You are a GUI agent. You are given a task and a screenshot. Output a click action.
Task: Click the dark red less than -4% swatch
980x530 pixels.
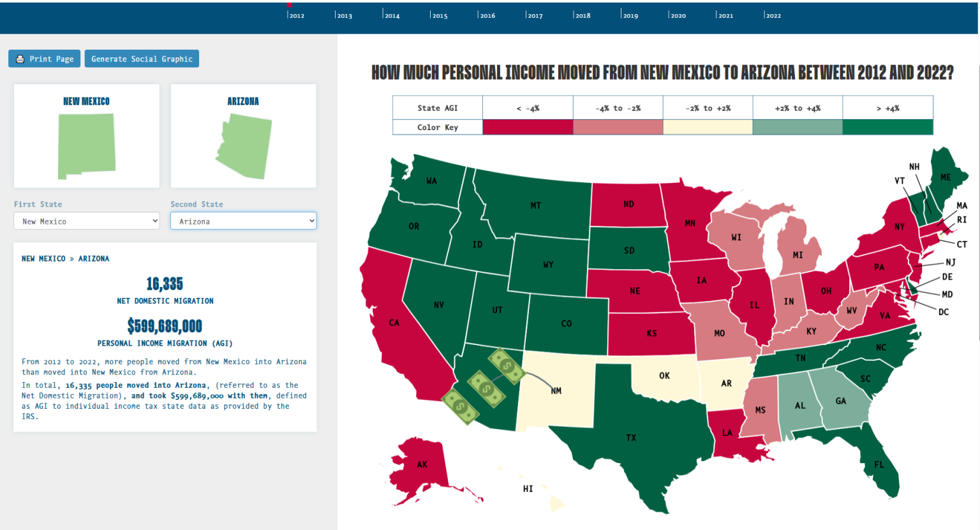coord(528,127)
